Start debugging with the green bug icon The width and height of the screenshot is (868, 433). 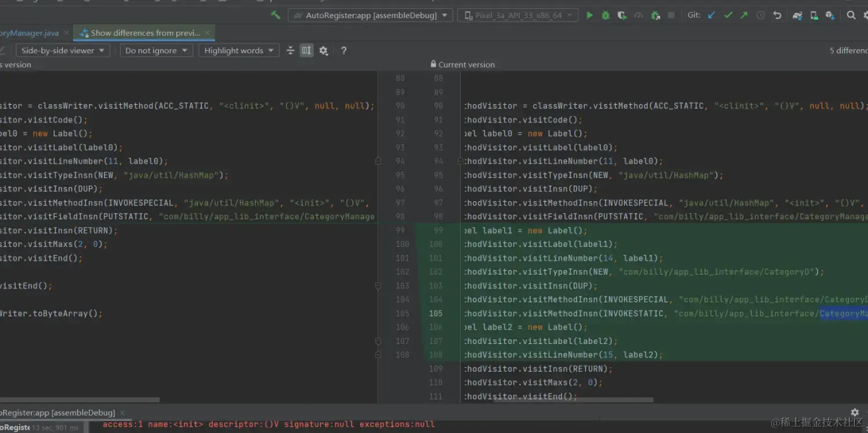coord(606,15)
